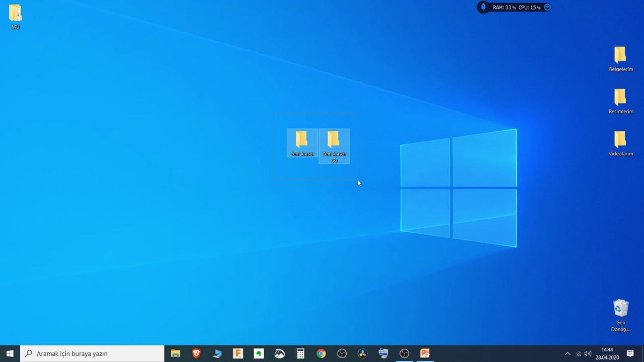Screen dimensions: 644x362
Task: Select the 'Videolarım' folder icon
Action: pos(621,143)
